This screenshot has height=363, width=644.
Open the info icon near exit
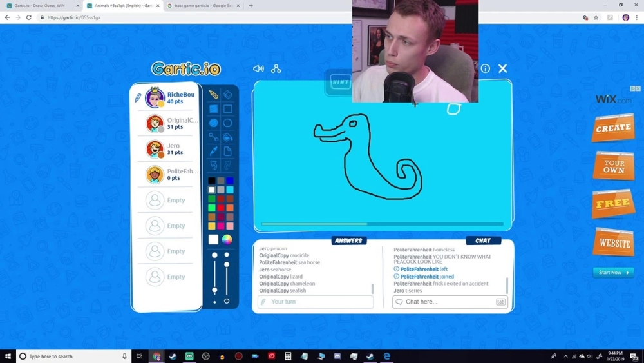pos(486,68)
